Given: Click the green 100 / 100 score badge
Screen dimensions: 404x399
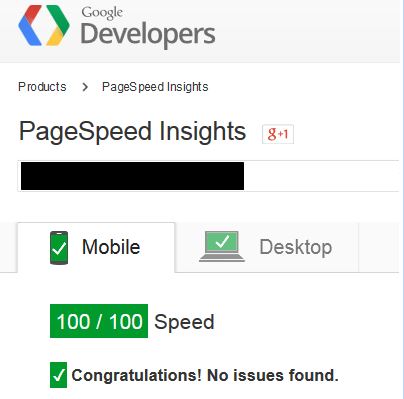Looking at the screenshot, I should pyautogui.click(x=99, y=321).
